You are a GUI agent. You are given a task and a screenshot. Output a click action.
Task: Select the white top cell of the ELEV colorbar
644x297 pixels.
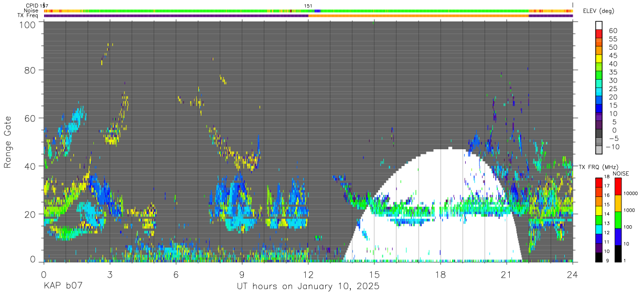pos(599,26)
